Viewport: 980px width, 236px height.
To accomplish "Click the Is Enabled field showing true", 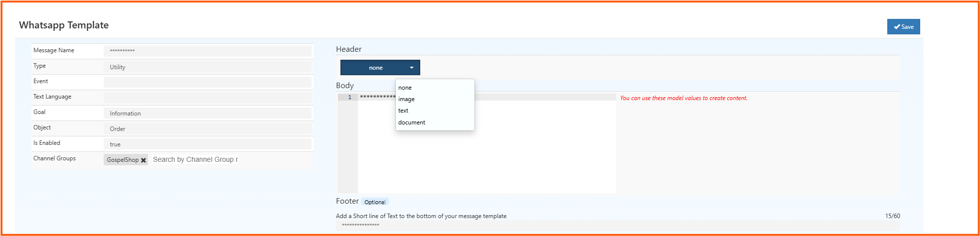I will tap(207, 144).
